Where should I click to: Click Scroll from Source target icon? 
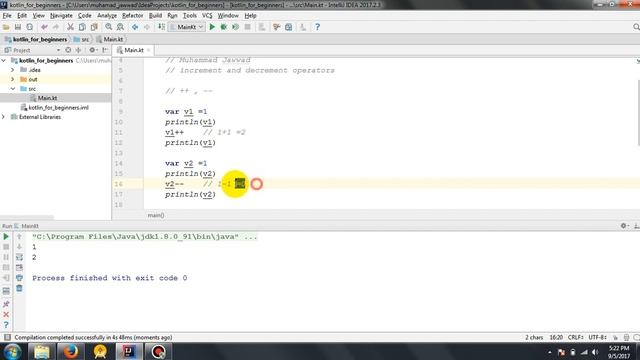[x=68, y=50]
